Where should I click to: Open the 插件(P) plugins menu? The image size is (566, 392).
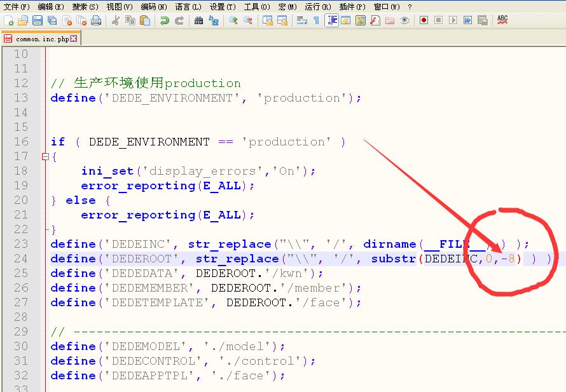(352, 6)
